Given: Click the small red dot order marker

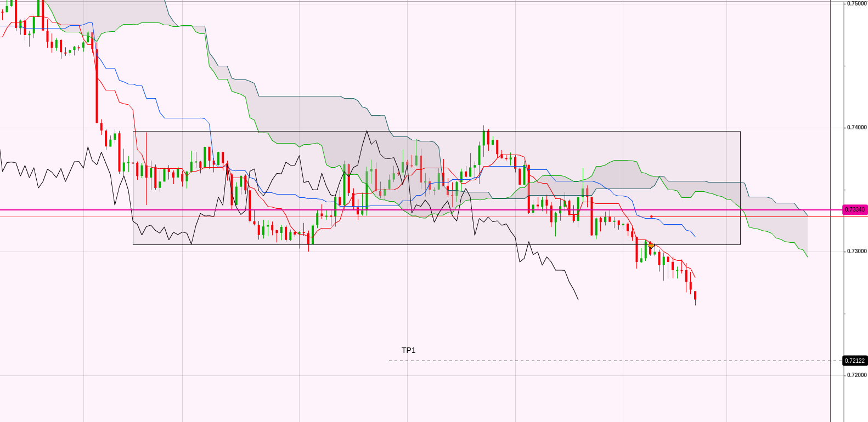Looking at the screenshot, I should click(x=651, y=216).
